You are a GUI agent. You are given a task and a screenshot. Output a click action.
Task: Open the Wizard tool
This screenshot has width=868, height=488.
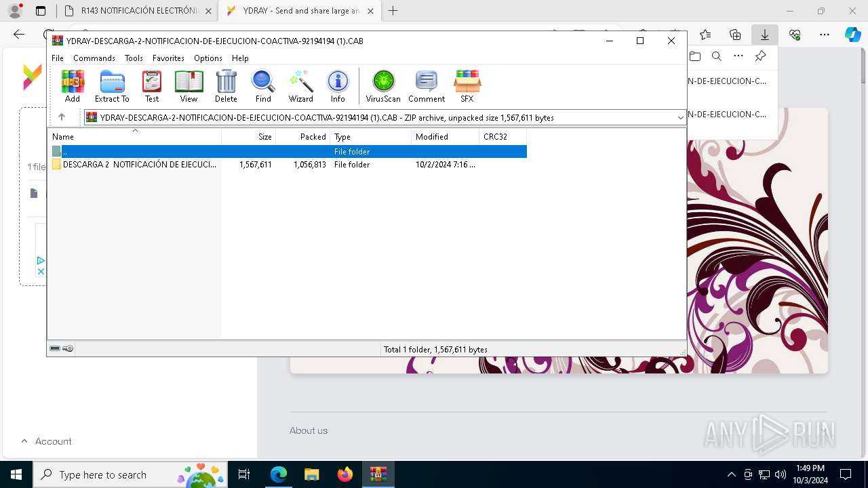click(x=301, y=86)
